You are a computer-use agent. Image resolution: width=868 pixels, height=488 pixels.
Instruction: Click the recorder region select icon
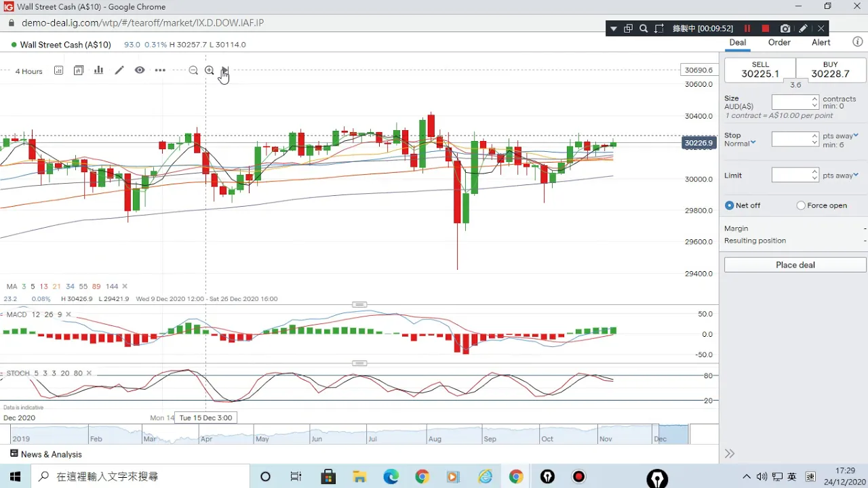tap(659, 28)
